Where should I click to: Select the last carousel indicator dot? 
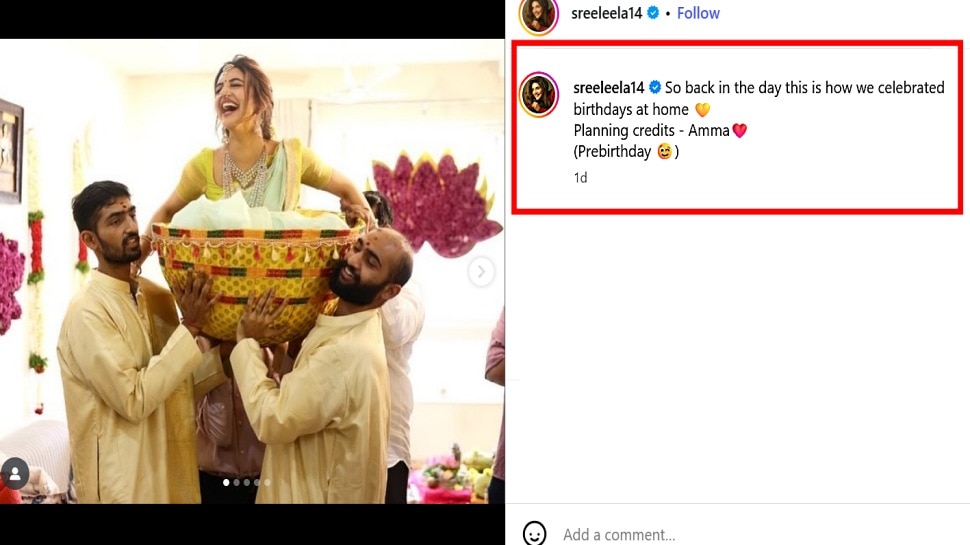(x=266, y=482)
